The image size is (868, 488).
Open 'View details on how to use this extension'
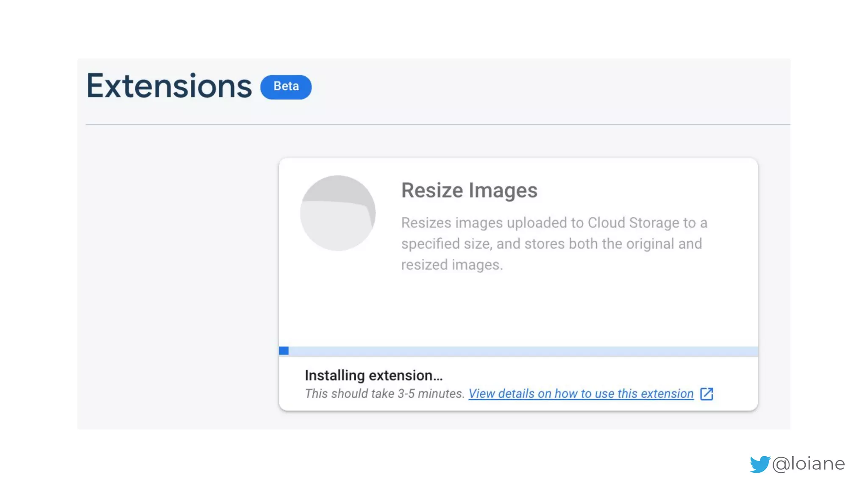point(581,394)
